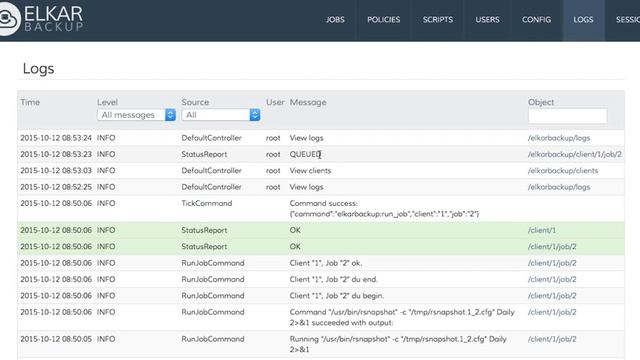
Task: Click the User column header
Action: tap(275, 102)
